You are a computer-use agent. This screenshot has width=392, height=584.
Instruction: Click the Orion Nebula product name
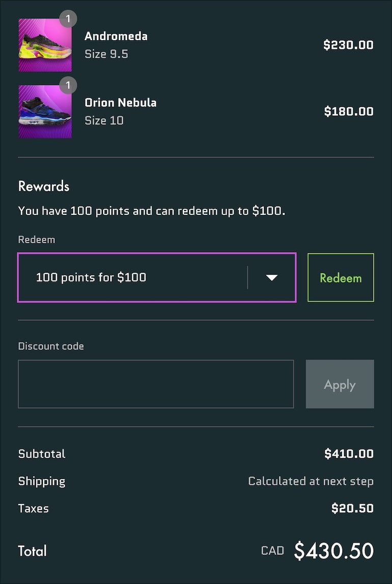(x=121, y=102)
